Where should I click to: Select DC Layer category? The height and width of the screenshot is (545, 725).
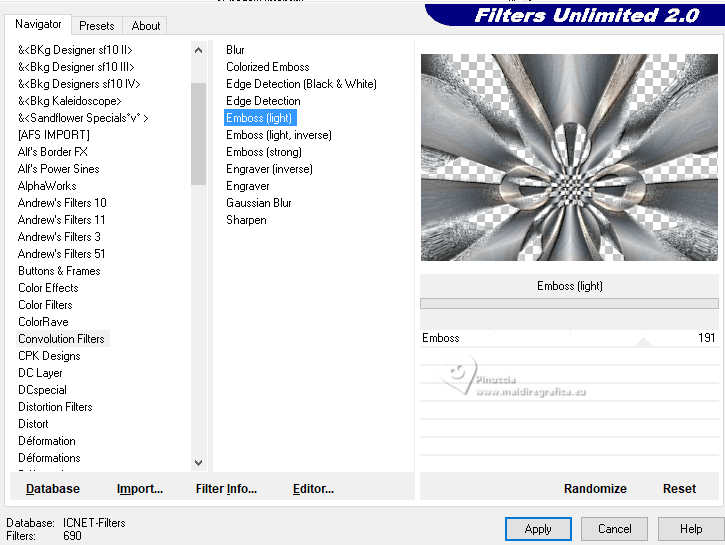pos(40,373)
